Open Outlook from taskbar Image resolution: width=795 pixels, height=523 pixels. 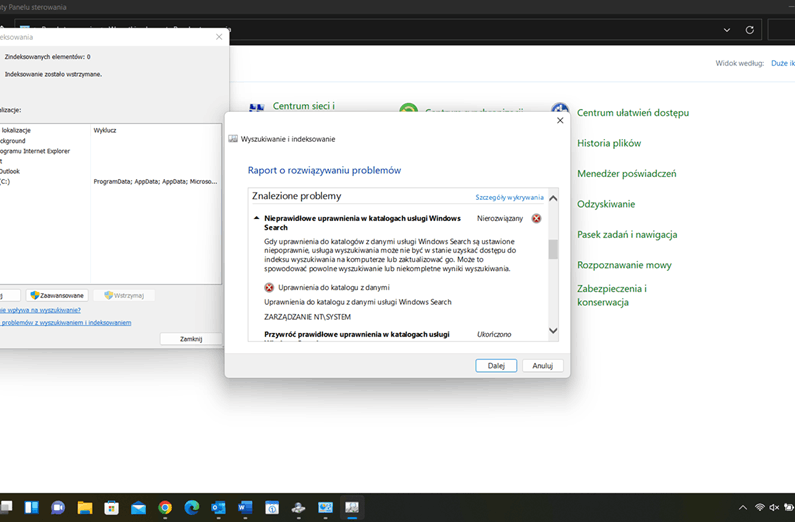pyautogui.click(x=219, y=507)
